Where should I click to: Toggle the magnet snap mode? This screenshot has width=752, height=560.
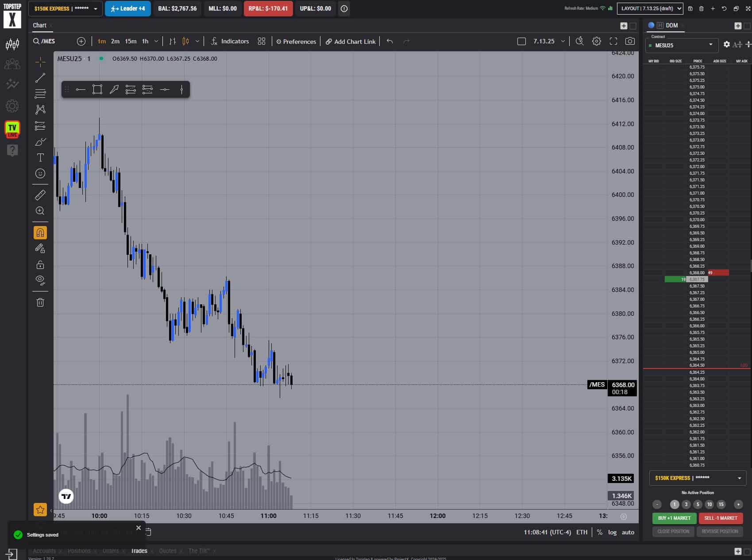tap(40, 233)
